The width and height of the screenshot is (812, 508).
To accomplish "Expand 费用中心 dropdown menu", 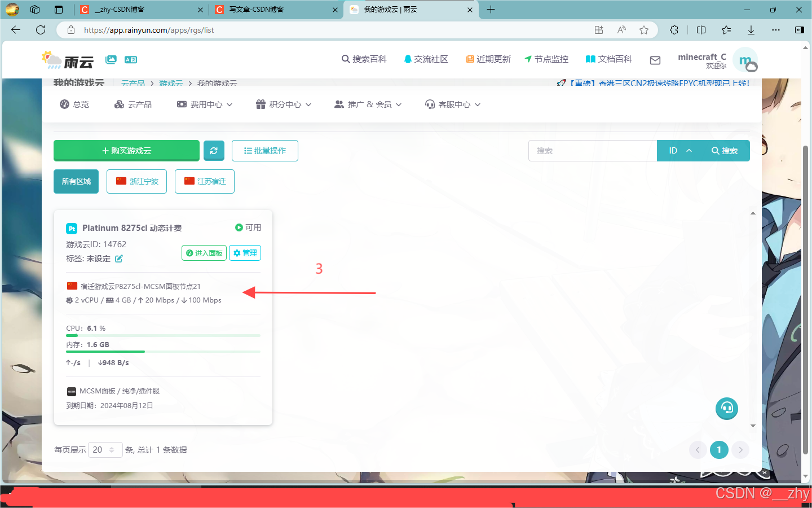I will click(205, 104).
